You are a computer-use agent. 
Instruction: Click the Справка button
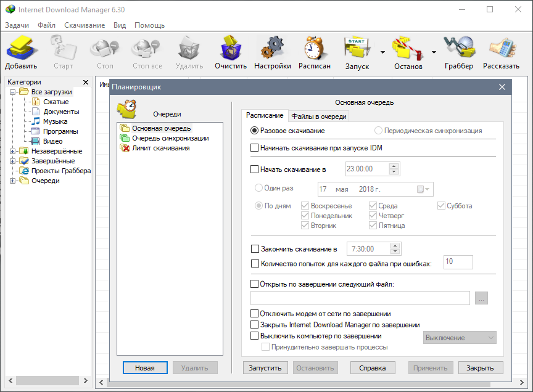coord(373,367)
